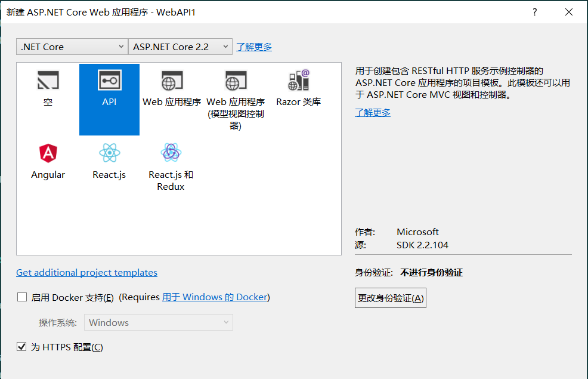Enable the 启用 Docker 支持 checkbox
The height and width of the screenshot is (379, 588).
[22, 297]
